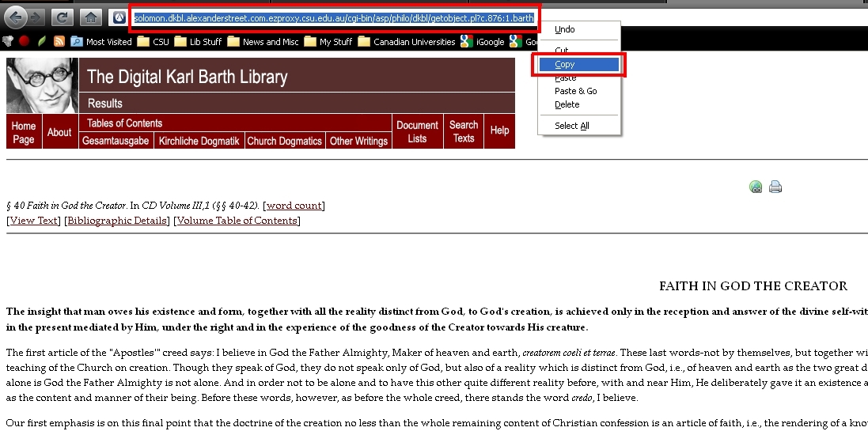
Task: Reload the page using the refresh icon
Action: tap(62, 17)
